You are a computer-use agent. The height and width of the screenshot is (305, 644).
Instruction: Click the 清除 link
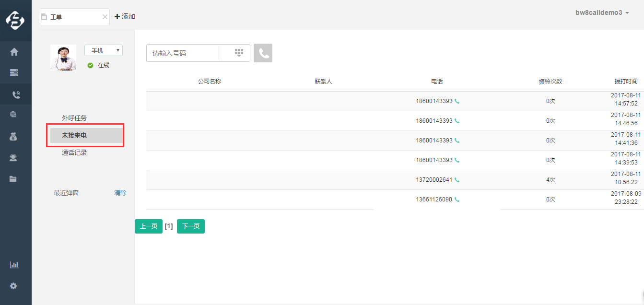click(x=120, y=193)
